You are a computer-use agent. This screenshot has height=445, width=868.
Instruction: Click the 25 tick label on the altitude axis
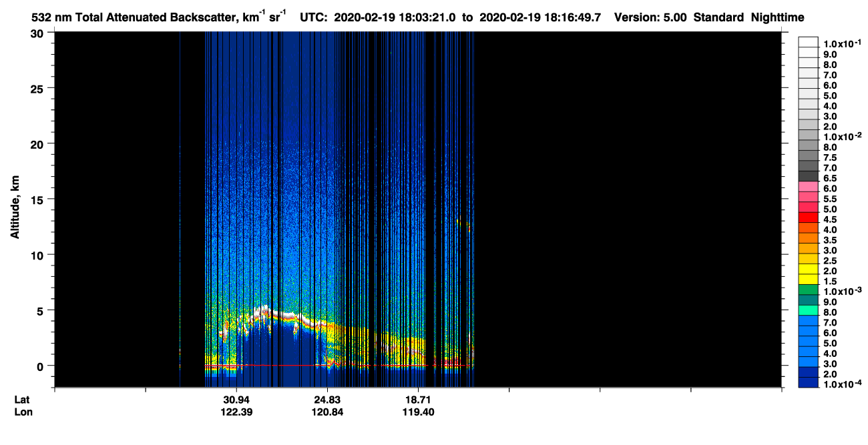38,88
